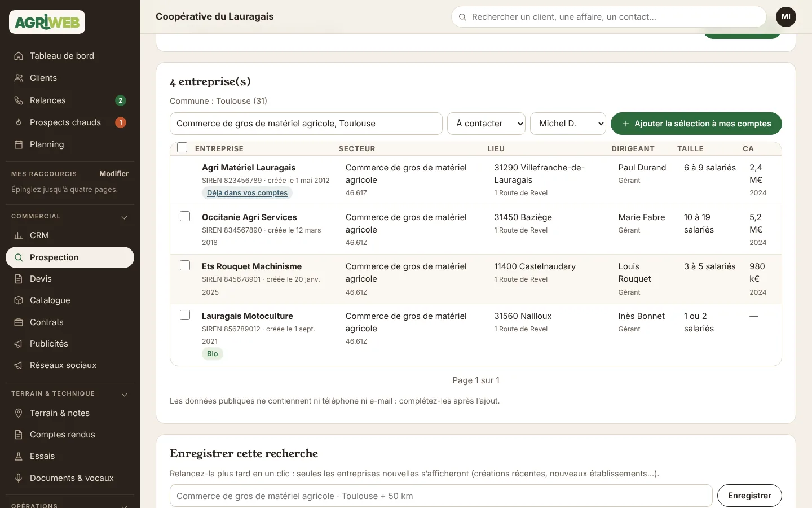Viewport: 812px width, 508px height.
Task: Open the Prospection menu item
Action: [x=70, y=257]
